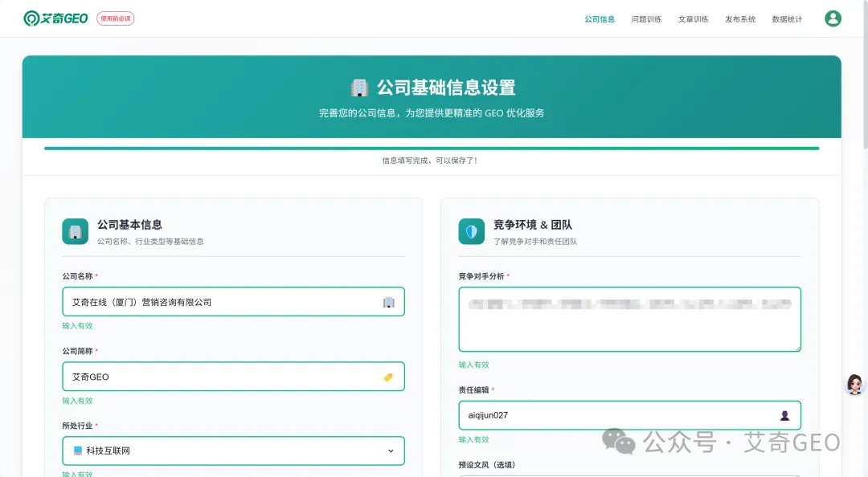Open the user account avatar icon

(833, 18)
